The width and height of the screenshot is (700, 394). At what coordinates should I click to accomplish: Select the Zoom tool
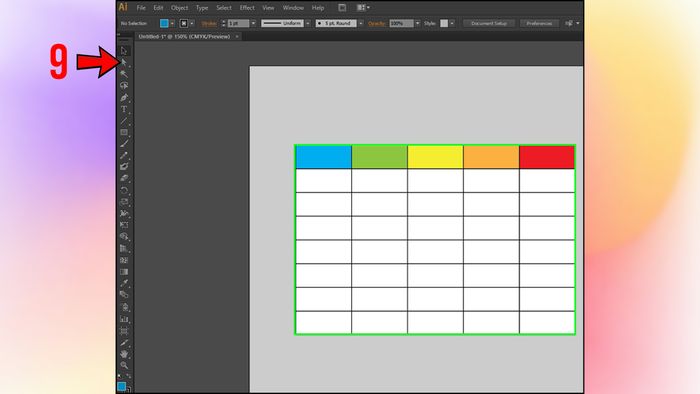coord(124,365)
